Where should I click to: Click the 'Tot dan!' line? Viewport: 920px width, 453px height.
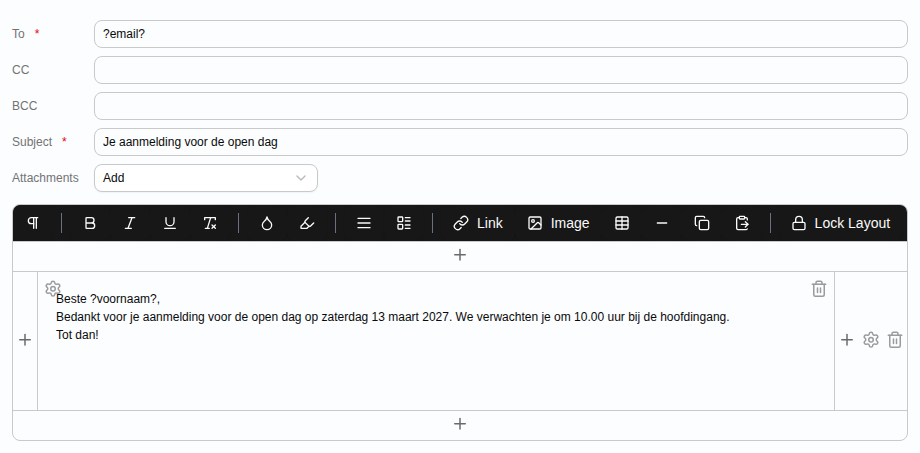tap(77, 335)
